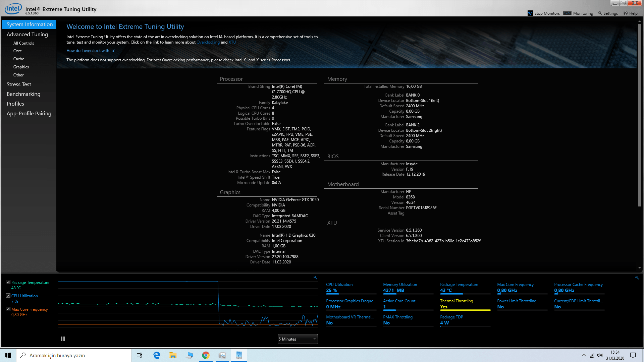Select Stress Test in the sidebar
Image resolution: width=644 pixels, height=362 pixels.
click(x=19, y=84)
